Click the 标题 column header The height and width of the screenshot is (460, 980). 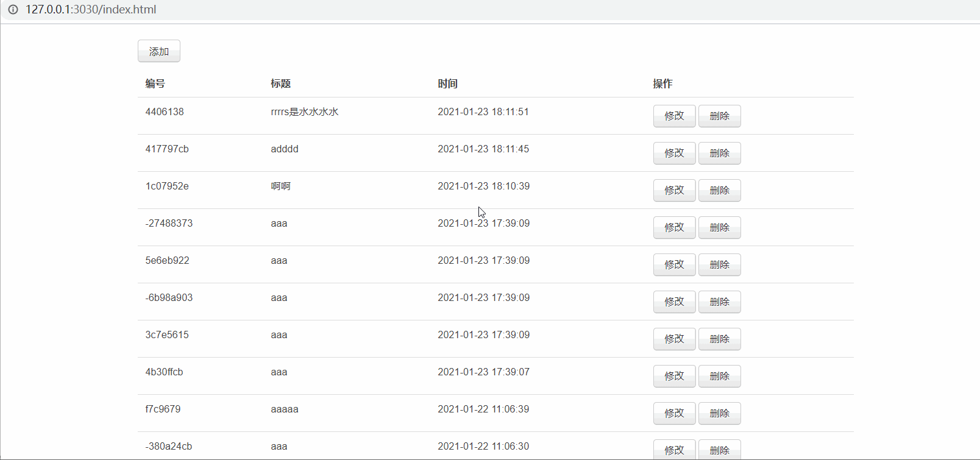click(x=280, y=83)
